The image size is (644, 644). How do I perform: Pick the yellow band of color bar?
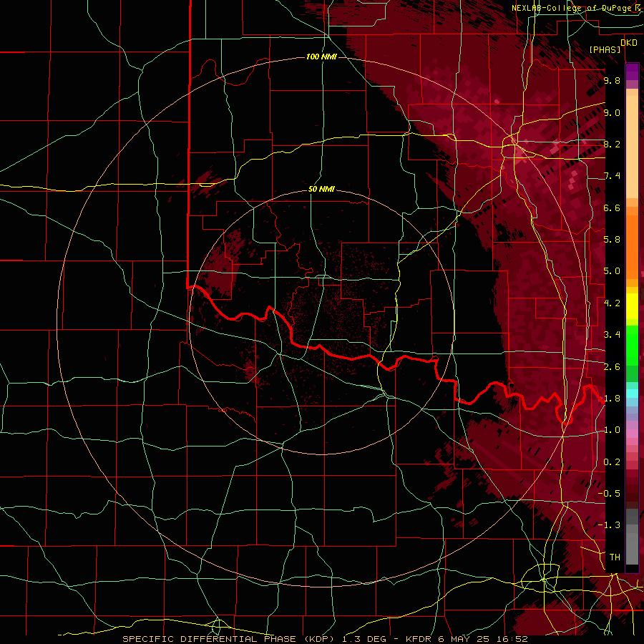[632, 306]
